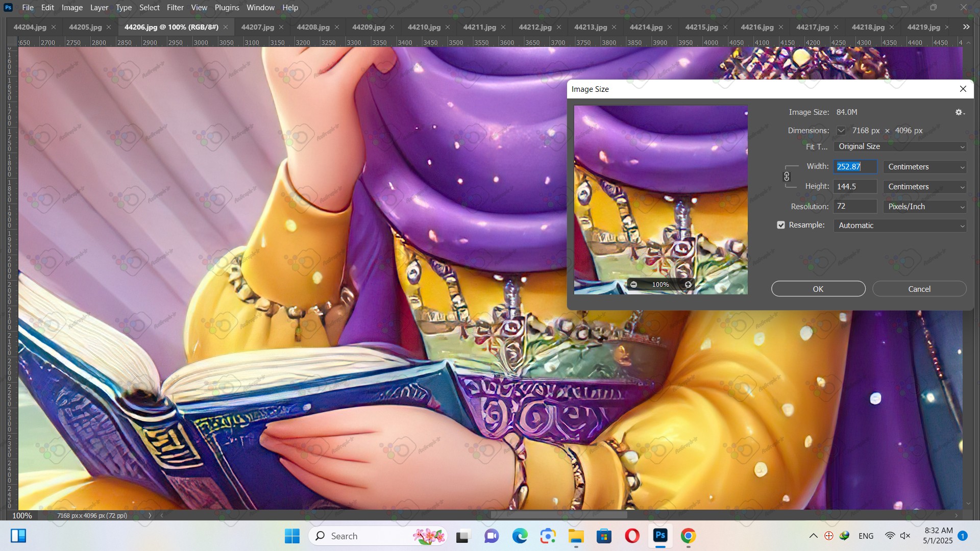Open Google Chrome from the taskbar
Viewport: 980px width, 551px height.
point(688,536)
